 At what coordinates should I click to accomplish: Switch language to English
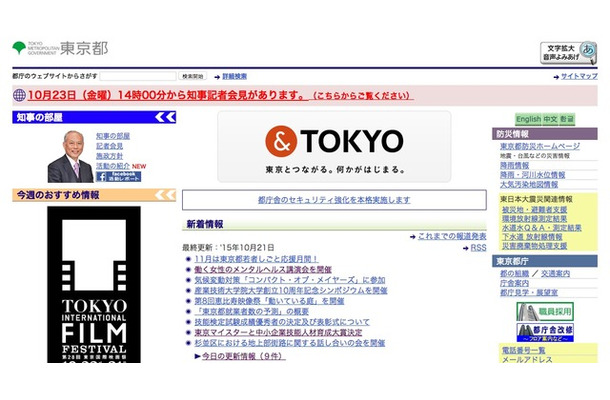click(x=528, y=119)
